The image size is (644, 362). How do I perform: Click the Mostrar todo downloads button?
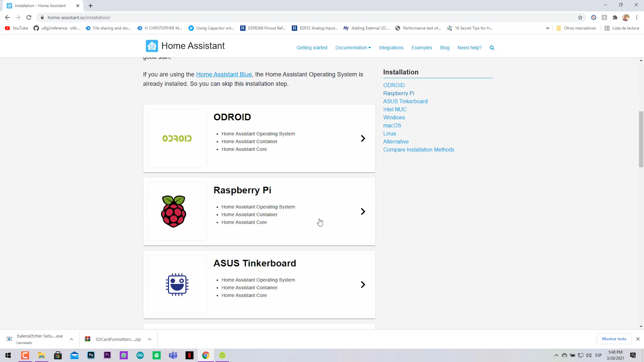[x=614, y=339]
